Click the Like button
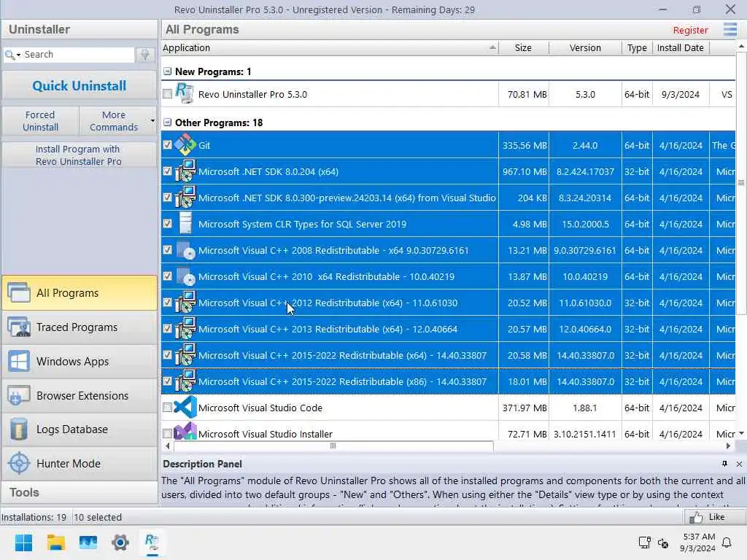The height and width of the screenshot is (560, 747). (x=715, y=517)
